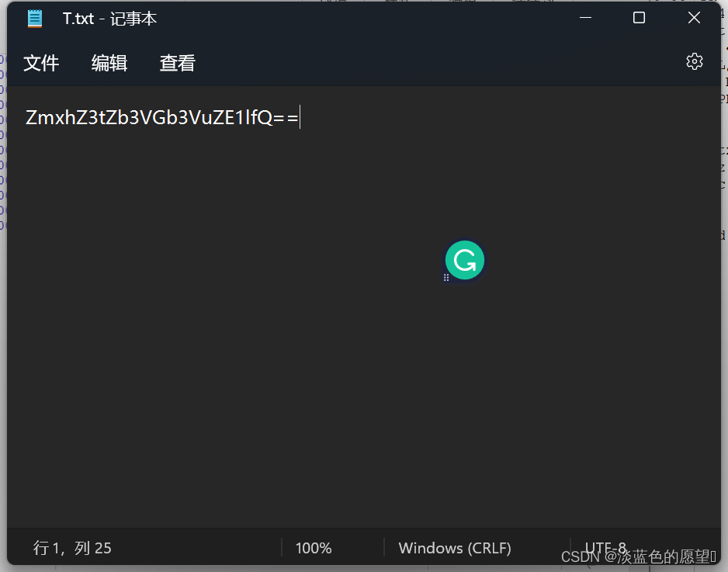Click the Notepad app icon in title bar
This screenshot has width=728, height=572.
coord(35,19)
